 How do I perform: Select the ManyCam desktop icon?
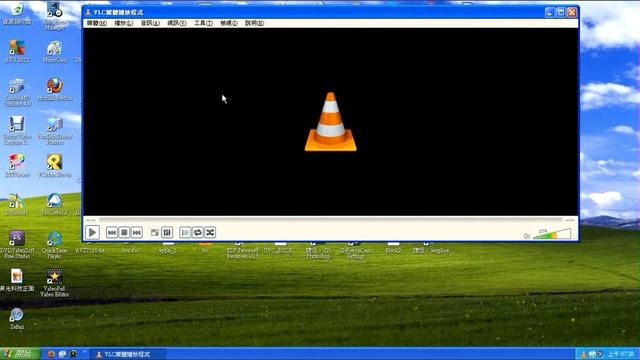point(55,51)
